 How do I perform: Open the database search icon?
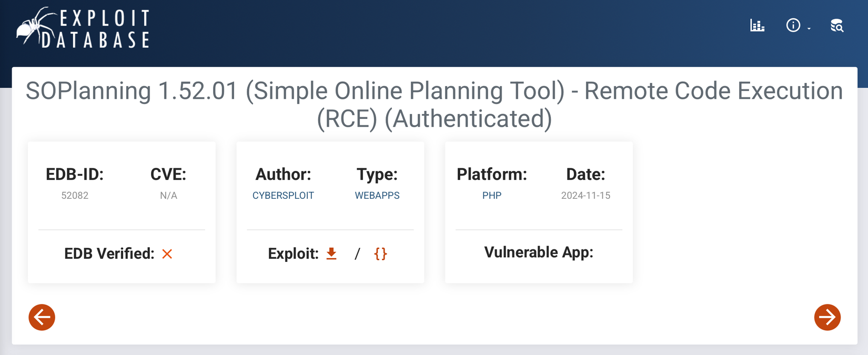(836, 25)
